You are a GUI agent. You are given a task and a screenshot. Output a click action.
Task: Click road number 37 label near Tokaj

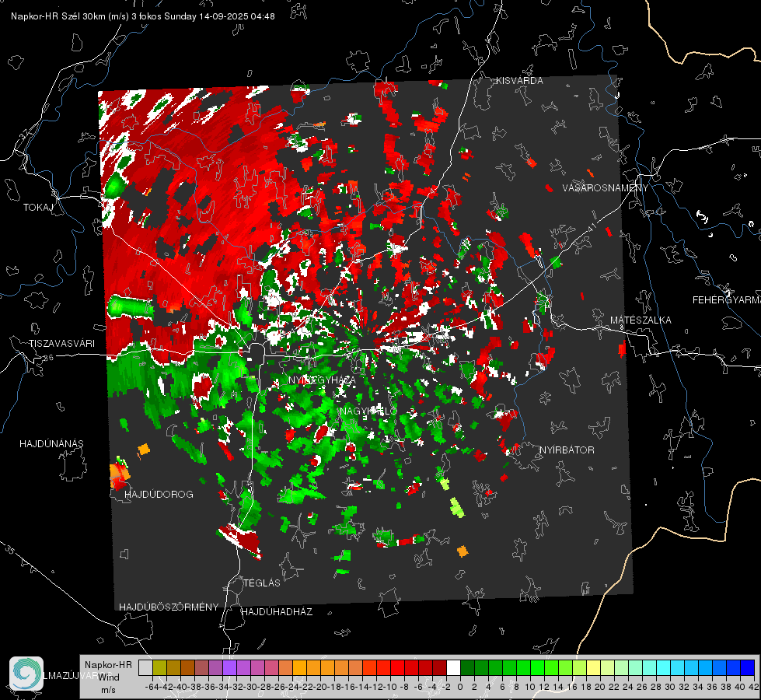click(24, 134)
